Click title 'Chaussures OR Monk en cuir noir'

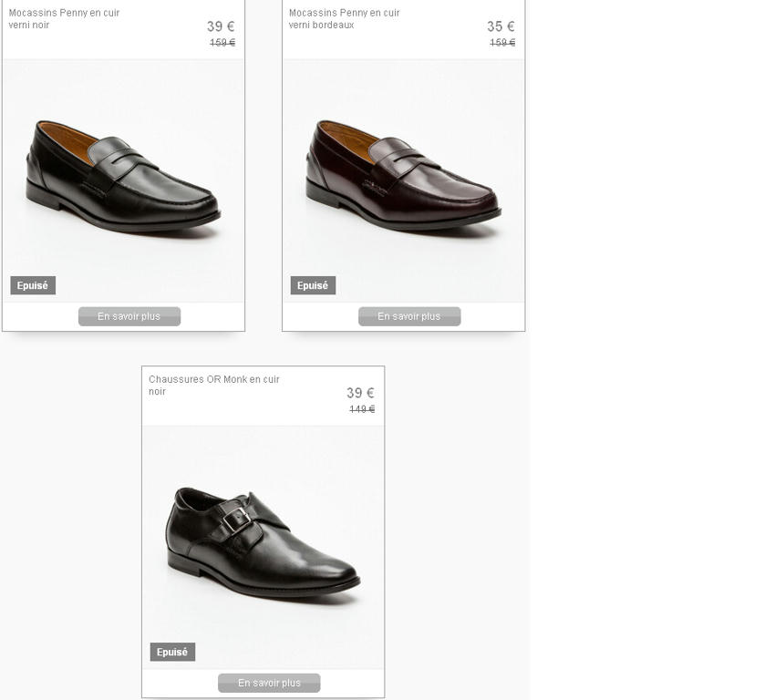pyautogui.click(x=214, y=386)
